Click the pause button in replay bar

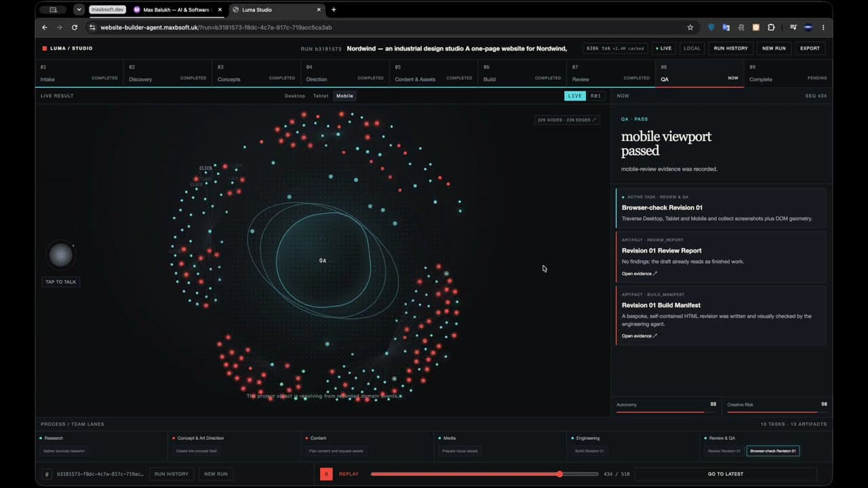pyautogui.click(x=326, y=474)
